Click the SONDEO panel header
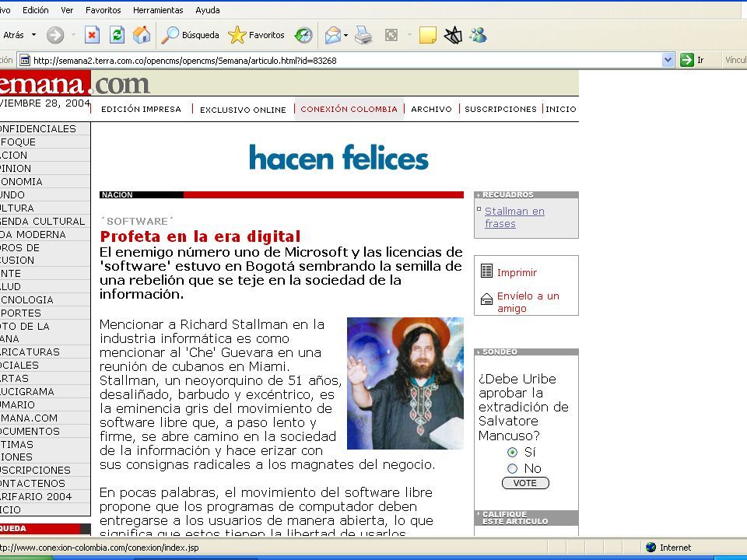Screen dimensions: 747x560 526,352
